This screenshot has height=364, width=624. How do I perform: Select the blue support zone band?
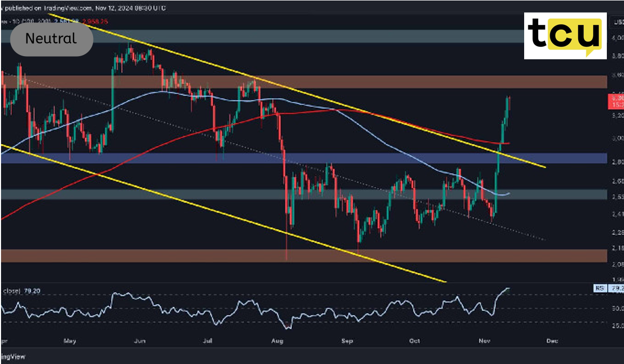312,158
